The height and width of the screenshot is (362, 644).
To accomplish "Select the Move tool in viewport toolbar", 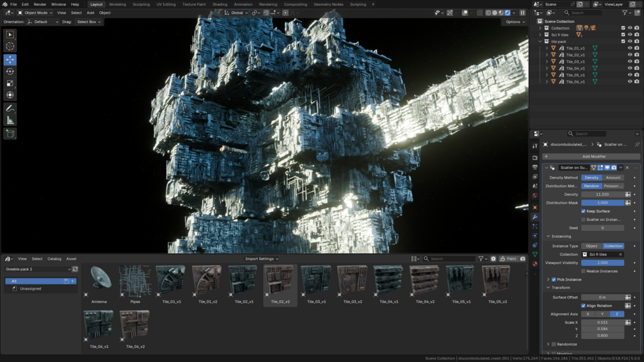I will point(10,60).
